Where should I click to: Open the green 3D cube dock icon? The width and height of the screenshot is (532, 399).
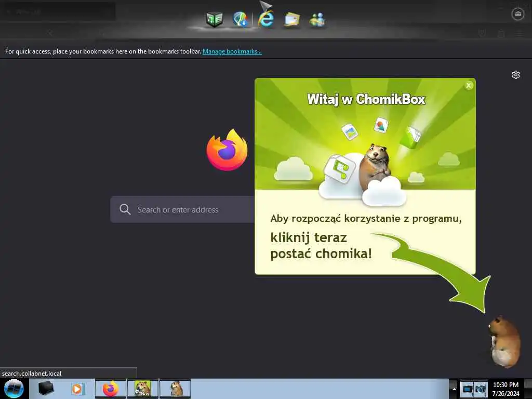tap(215, 19)
